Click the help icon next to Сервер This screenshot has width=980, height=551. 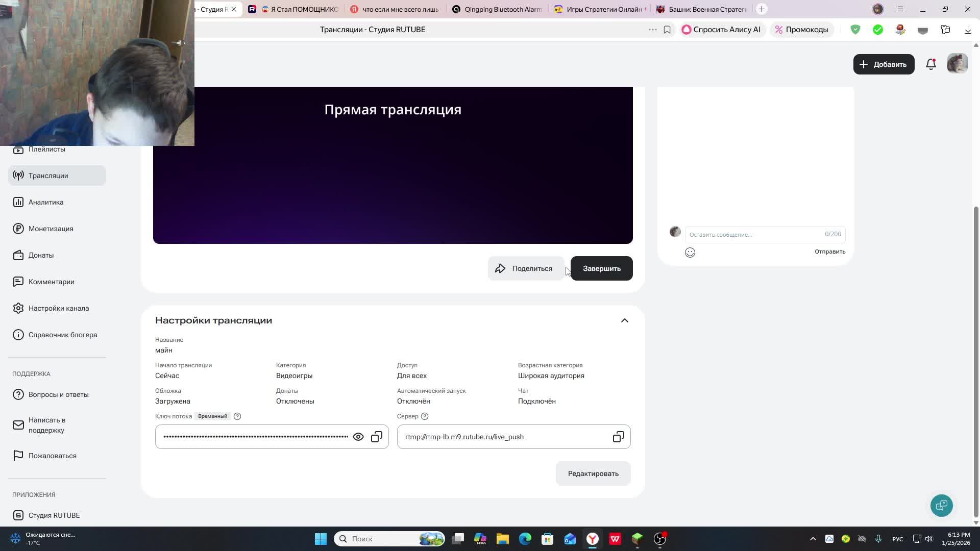point(425,416)
